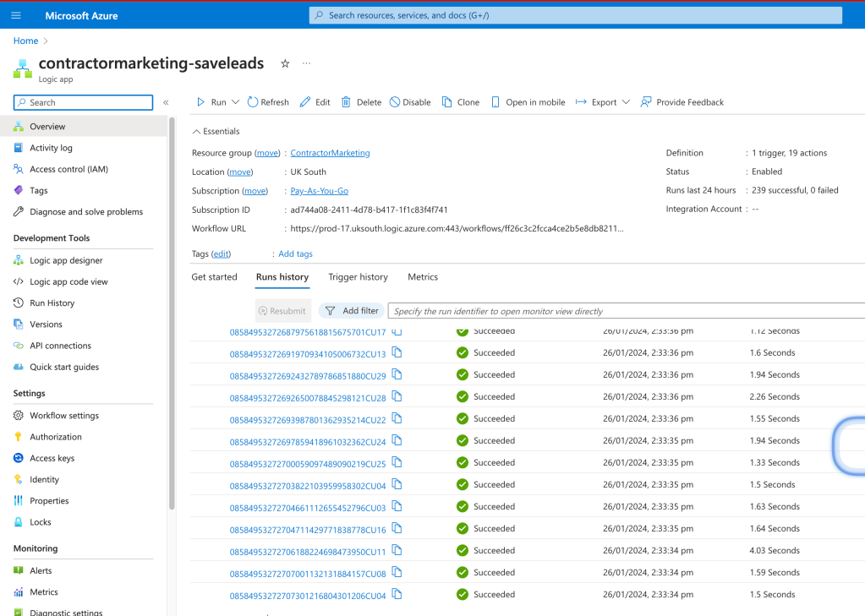Delete the logic app
The image size is (865, 616).
[x=361, y=102]
